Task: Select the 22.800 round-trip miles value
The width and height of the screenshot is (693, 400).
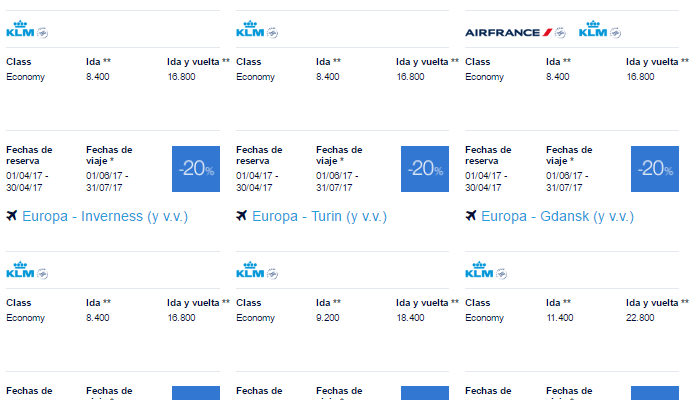Action: (x=640, y=318)
